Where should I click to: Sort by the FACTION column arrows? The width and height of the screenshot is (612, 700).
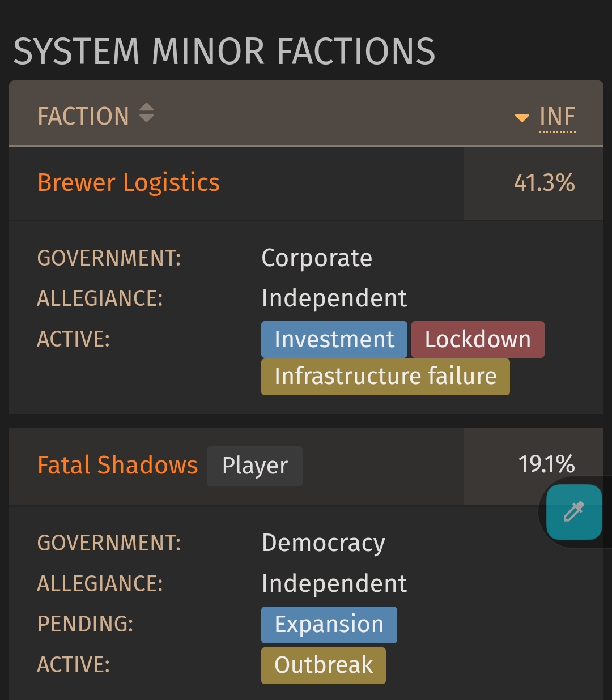tap(146, 113)
